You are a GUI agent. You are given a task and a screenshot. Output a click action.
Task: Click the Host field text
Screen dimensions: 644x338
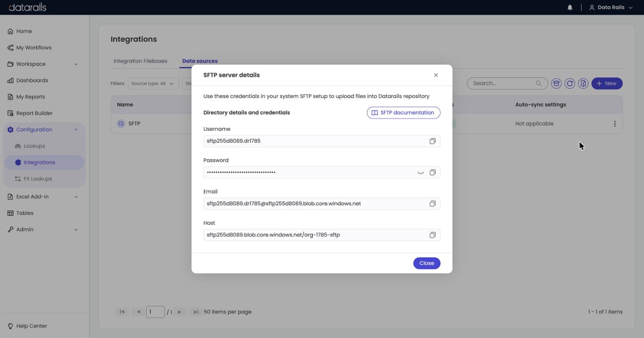pos(273,235)
